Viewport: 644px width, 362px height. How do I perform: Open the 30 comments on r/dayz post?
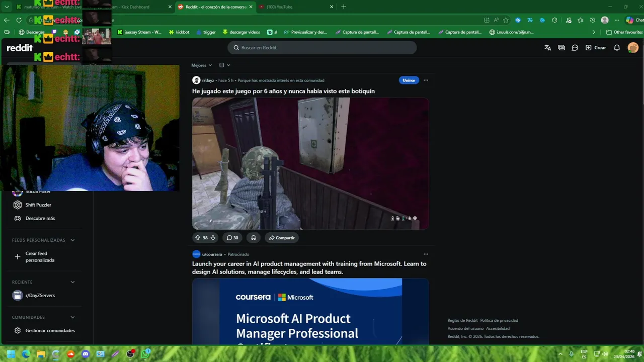tap(232, 238)
